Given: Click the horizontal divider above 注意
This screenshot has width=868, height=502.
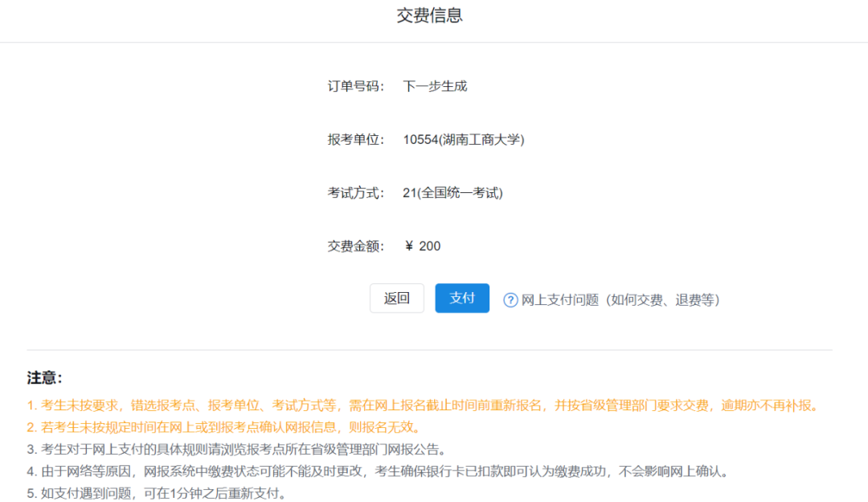Looking at the screenshot, I should click(x=430, y=350).
